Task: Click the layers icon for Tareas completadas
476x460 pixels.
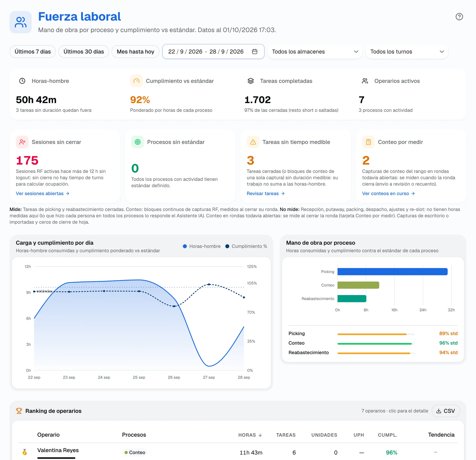Action: pos(251,81)
